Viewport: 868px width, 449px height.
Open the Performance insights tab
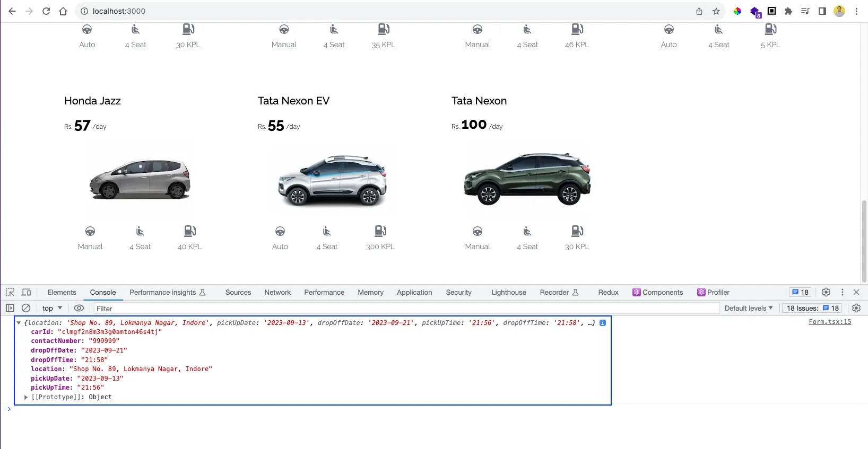click(x=168, y=292)
